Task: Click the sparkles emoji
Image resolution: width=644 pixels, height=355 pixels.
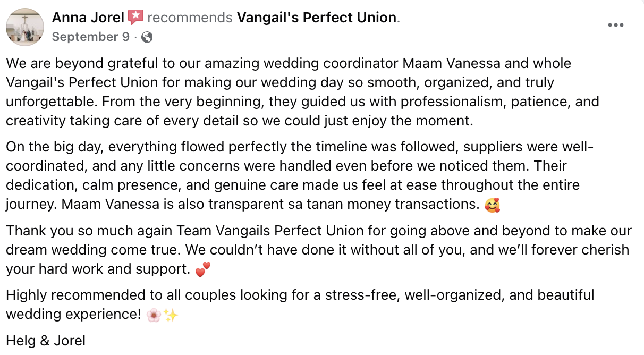Action: click(x=171, y=316)
